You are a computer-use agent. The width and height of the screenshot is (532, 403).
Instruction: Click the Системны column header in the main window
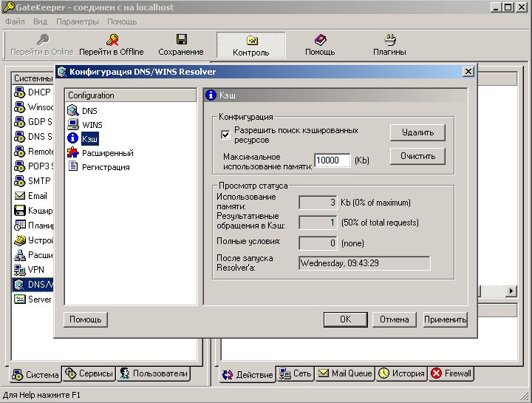pyautogui.click(x=33, y=78)
